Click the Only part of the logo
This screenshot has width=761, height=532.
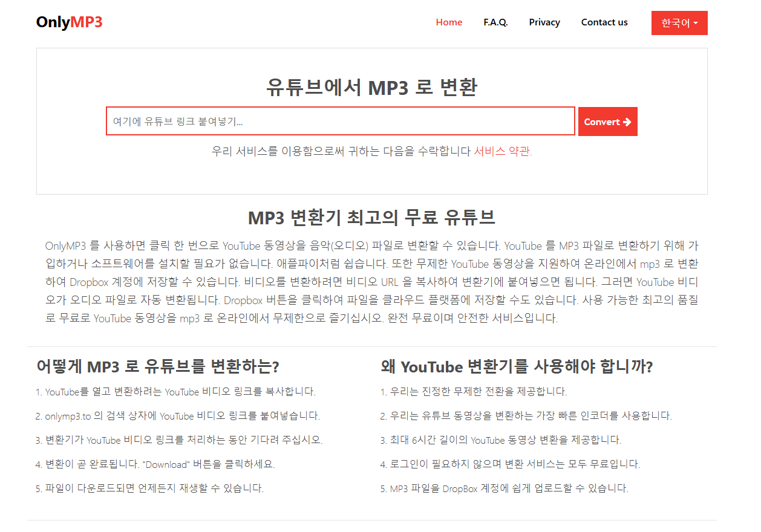[x=53, y=22]
